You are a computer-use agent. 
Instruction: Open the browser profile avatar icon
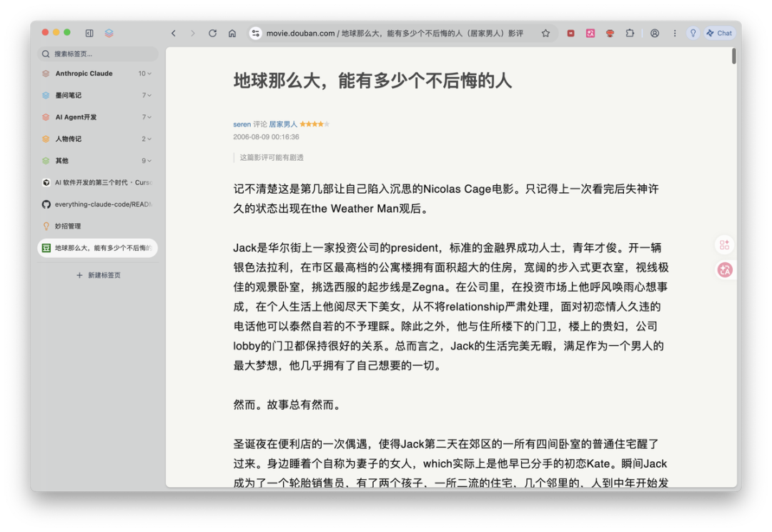[655, 33]
